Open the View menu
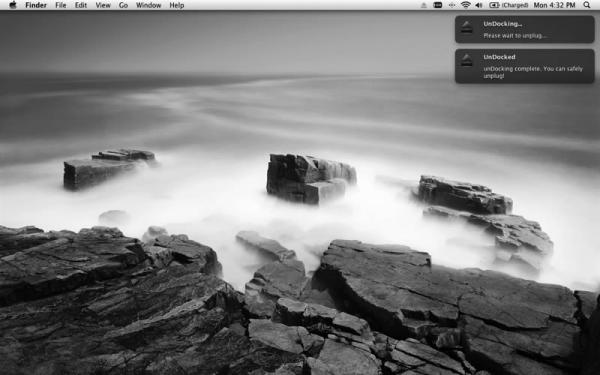 click(103, 5)
